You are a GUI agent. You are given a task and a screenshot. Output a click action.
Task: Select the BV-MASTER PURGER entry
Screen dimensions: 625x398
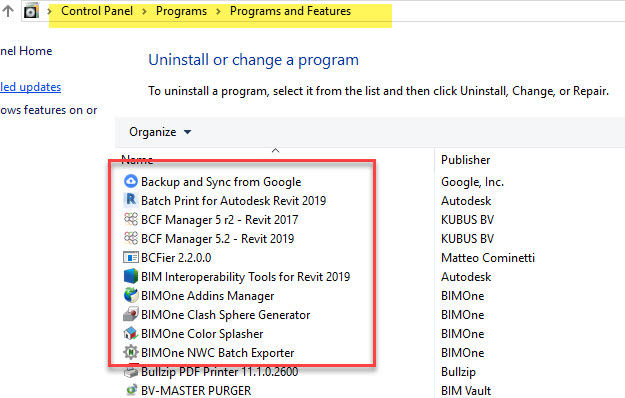tap(196, 390)
